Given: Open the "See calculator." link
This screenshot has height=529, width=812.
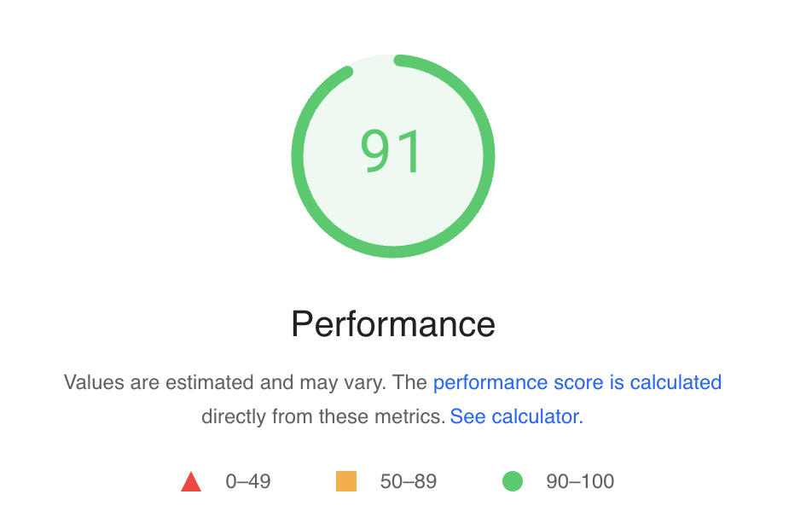Looking at the screenshot, I should (x=516, y=416).
